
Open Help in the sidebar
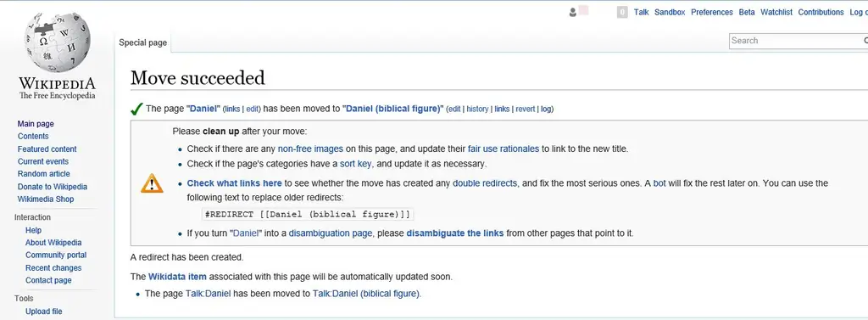click(x=33, y=230)
